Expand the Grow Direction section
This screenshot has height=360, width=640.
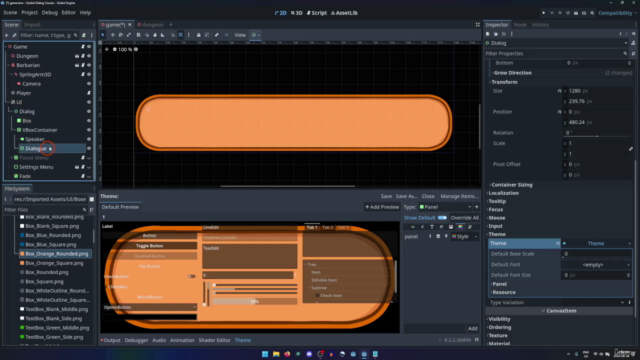click(512, 73)
